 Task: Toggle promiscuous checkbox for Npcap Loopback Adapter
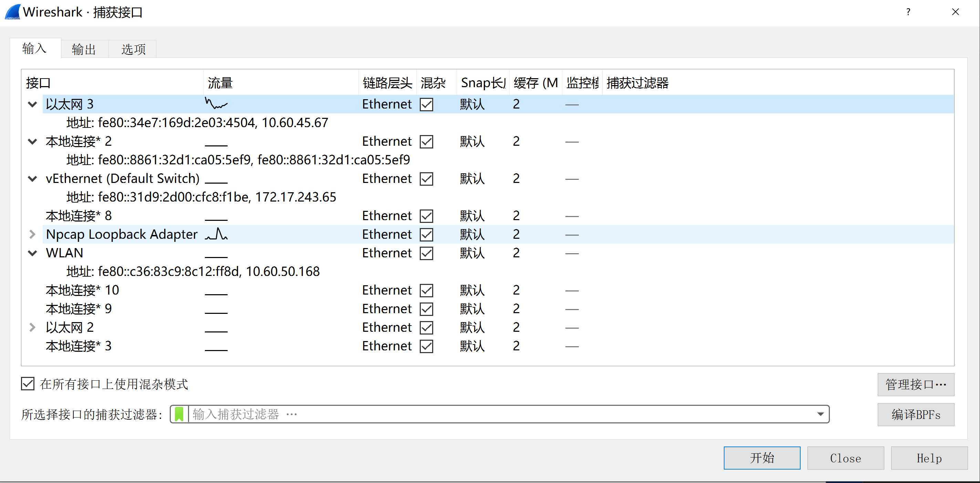point(426,235)
